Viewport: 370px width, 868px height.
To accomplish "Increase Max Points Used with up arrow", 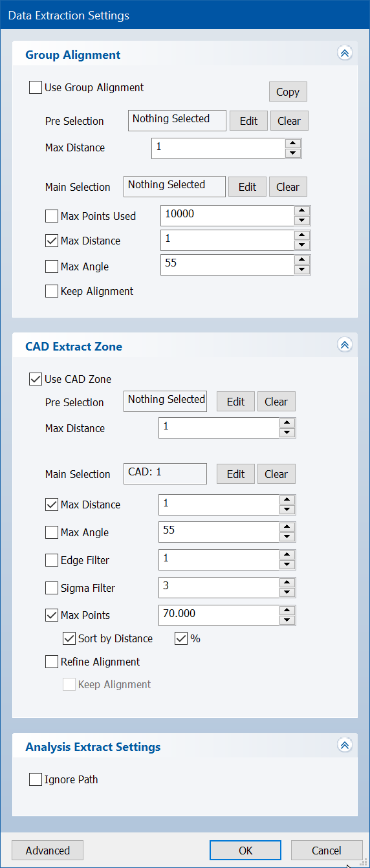I will [x=302, y=211].
